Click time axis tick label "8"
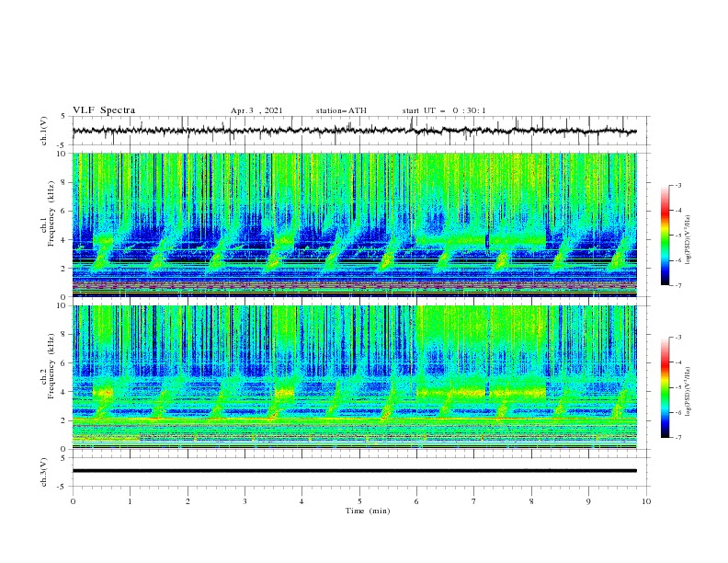Screen dimensions: 728x563 point(531,501)
